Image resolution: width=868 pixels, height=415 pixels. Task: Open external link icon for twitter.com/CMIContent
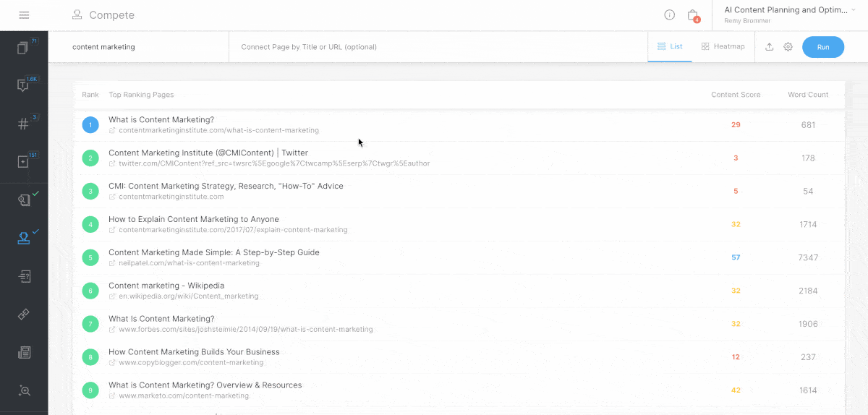[x=112, y=164]
